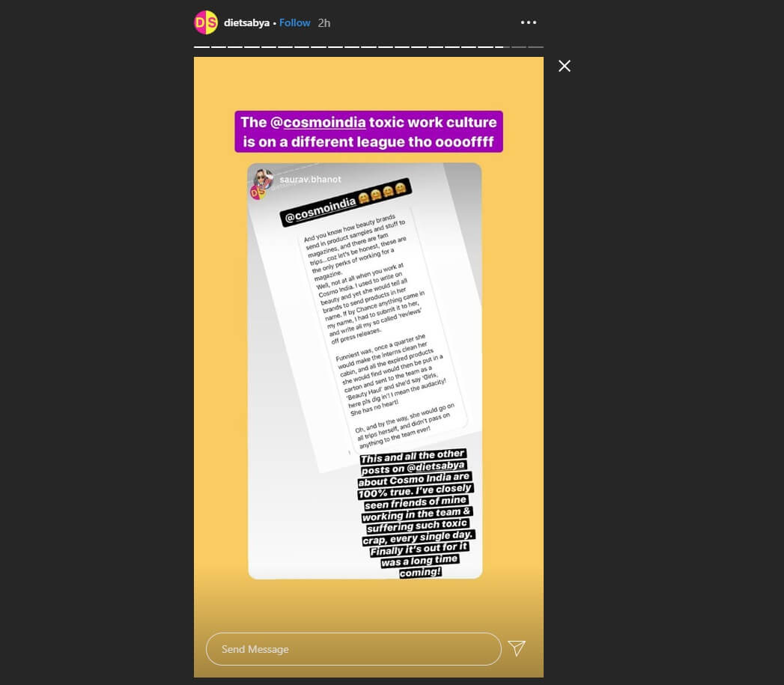
Task: Click saurav.bhanot avatar in embedded story
Action: pyautogui.click(x=264, y=179)
